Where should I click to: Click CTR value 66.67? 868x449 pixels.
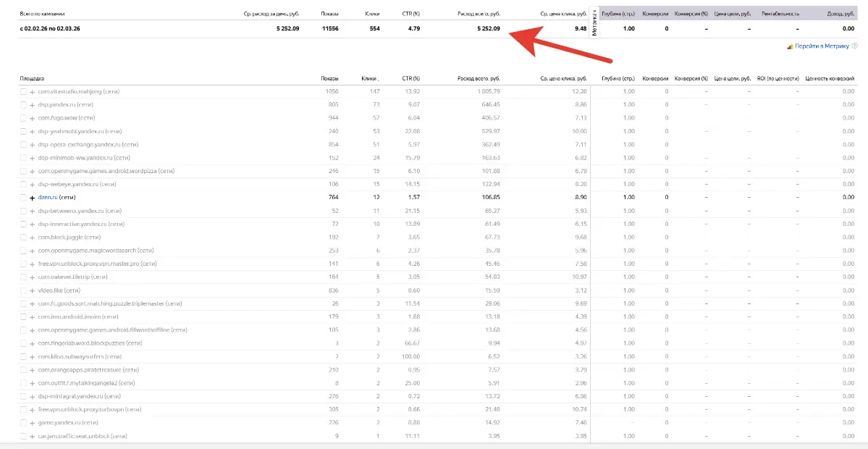(413, 343)
